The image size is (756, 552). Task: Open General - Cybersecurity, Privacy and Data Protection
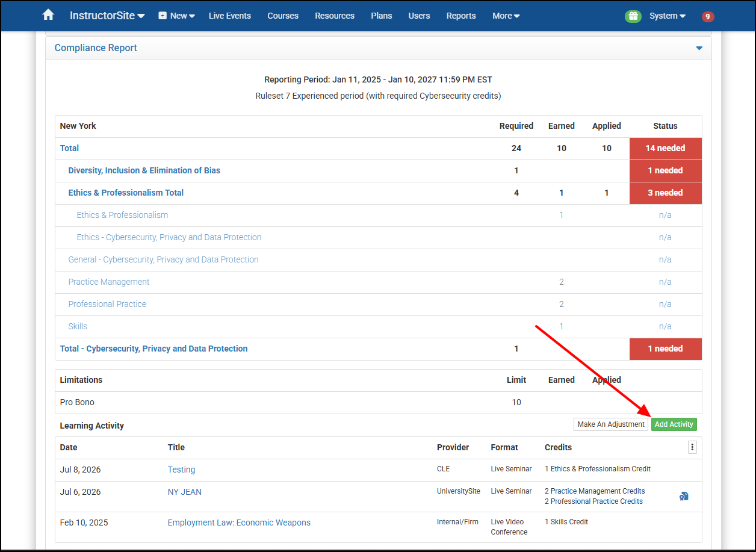click(x=163, y=259)
